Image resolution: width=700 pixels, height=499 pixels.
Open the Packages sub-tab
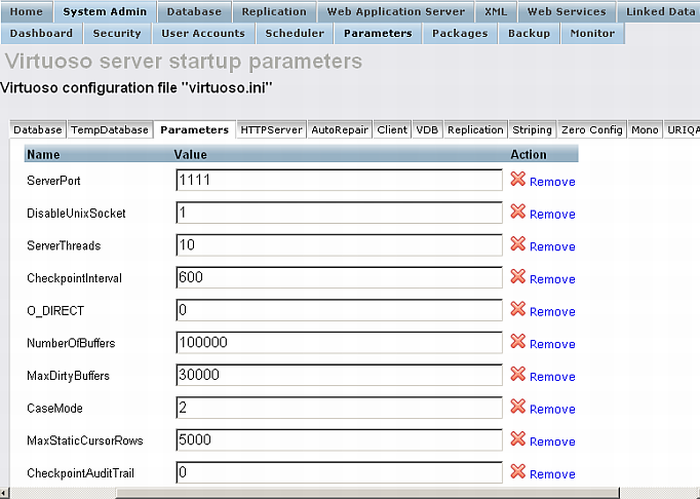tap(460, 33)
